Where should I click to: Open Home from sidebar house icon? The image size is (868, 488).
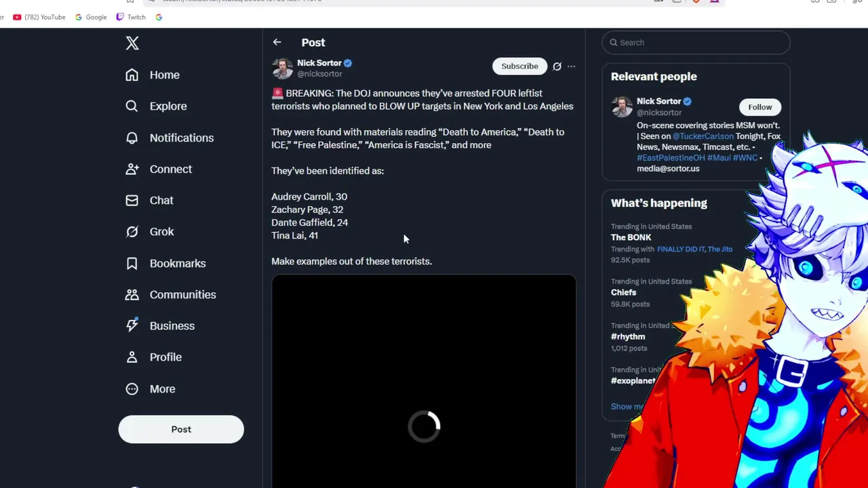pos(132,75)
